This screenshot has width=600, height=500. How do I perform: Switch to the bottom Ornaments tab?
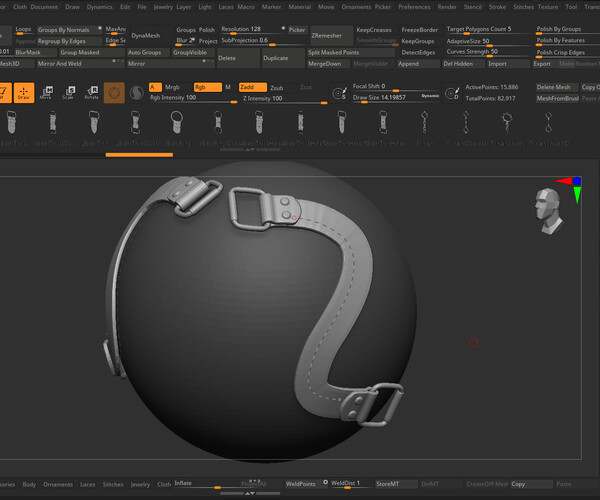(x=58, y=484)
